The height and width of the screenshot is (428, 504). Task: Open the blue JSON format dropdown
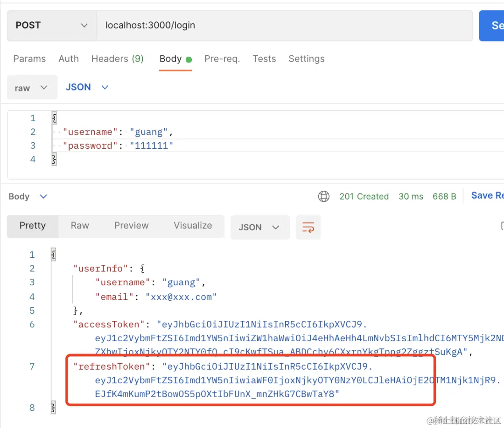(x=87, y=87)
